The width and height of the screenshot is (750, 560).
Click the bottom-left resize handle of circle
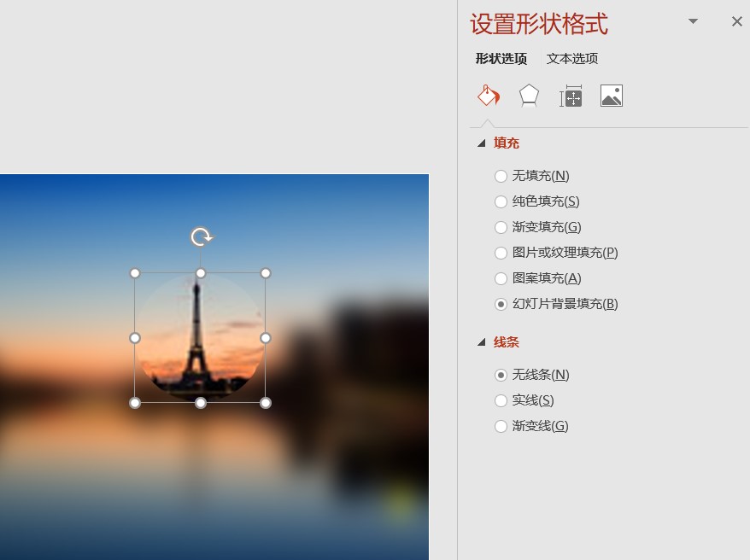pos(135,403)
